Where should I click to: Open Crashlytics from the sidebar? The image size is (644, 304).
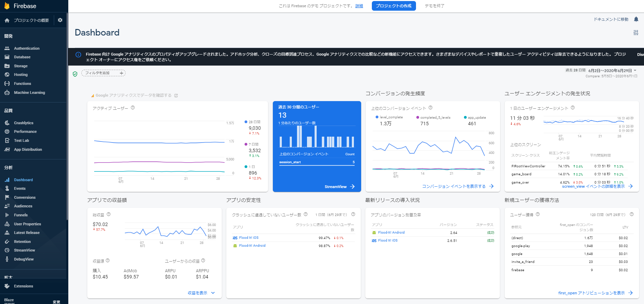coord(23,123)
